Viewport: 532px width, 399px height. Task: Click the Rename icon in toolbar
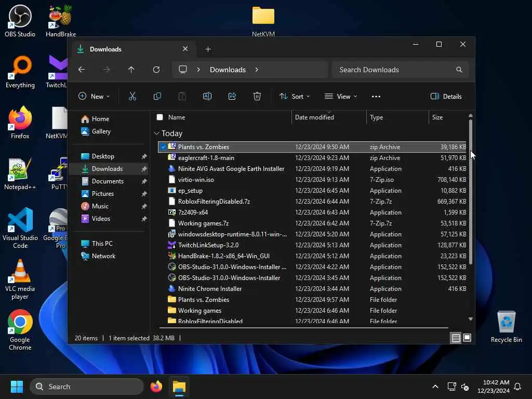click(x=207, y=96)
